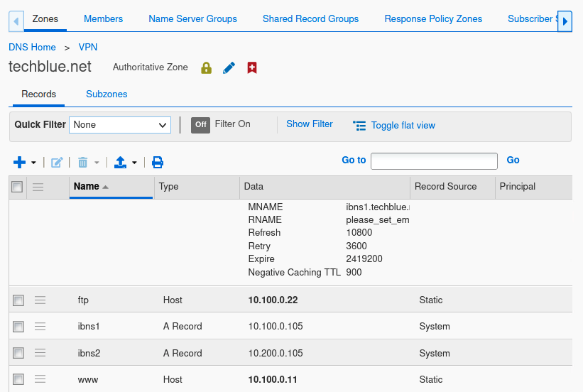Viewport: 583px width, 392px height.
Task: Toggle the Filter On switch
Action: tap(201, 124)
